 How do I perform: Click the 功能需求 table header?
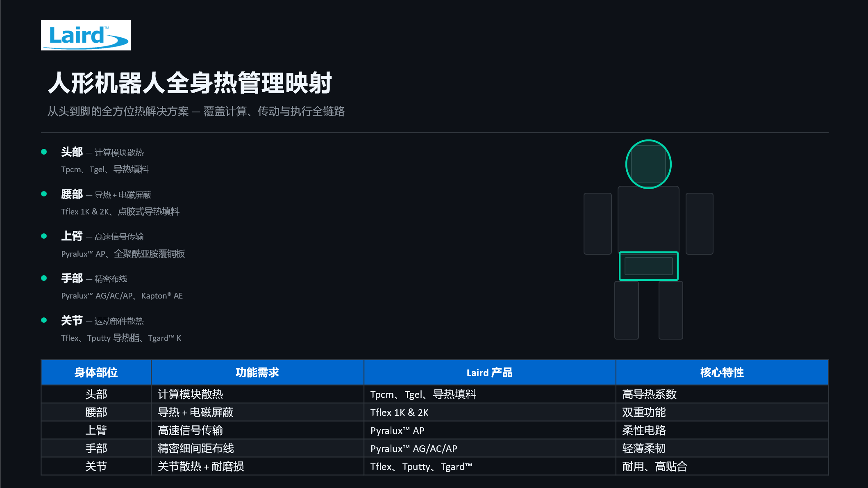[x=257, y=372]
